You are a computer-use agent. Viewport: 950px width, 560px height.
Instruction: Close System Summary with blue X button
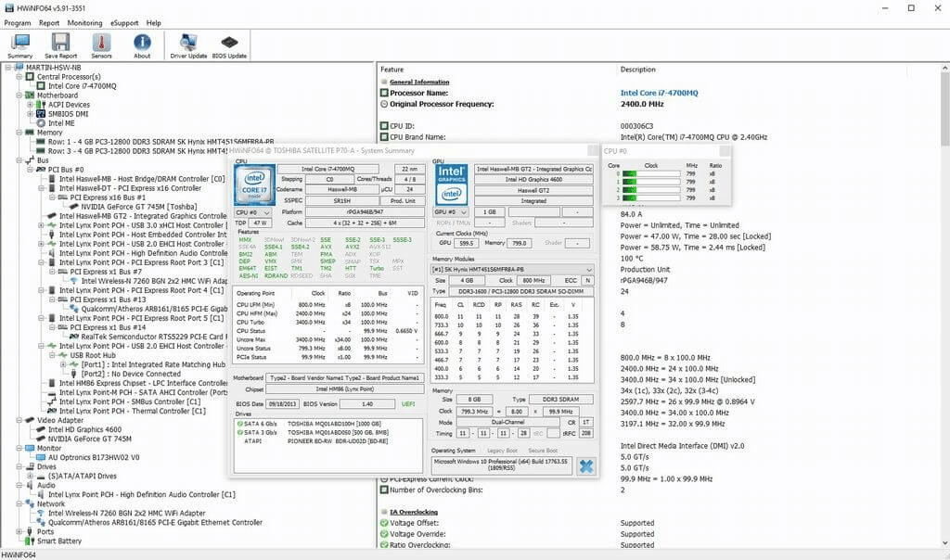click(586, 465)
